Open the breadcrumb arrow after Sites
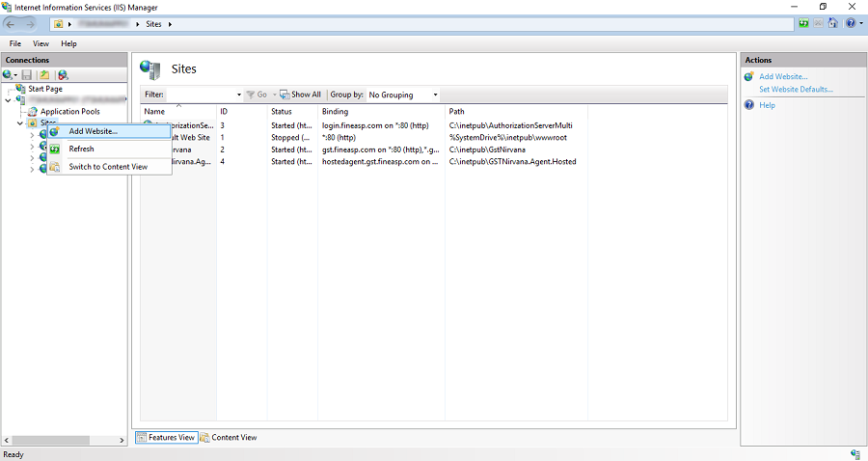The height and width of the screenshot is (461, 868). [170, 24]
